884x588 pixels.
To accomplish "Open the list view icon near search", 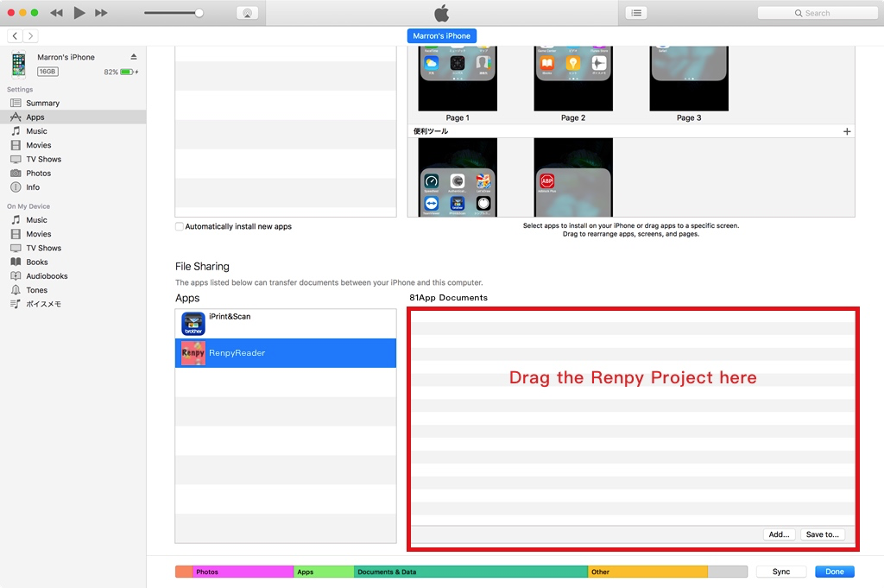I will pyautogui.click(x=636, y=13).
